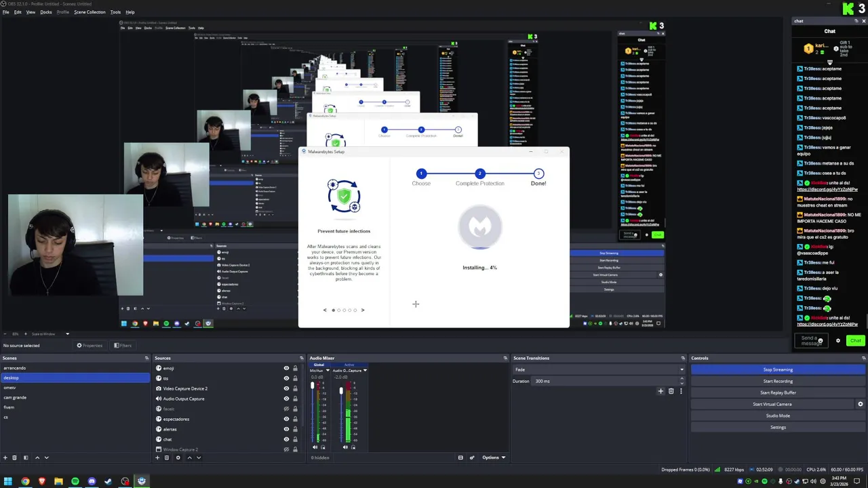Go to next Malwarebytes setup slide
The height and width of the screenshot is (488, 868).
363,310
